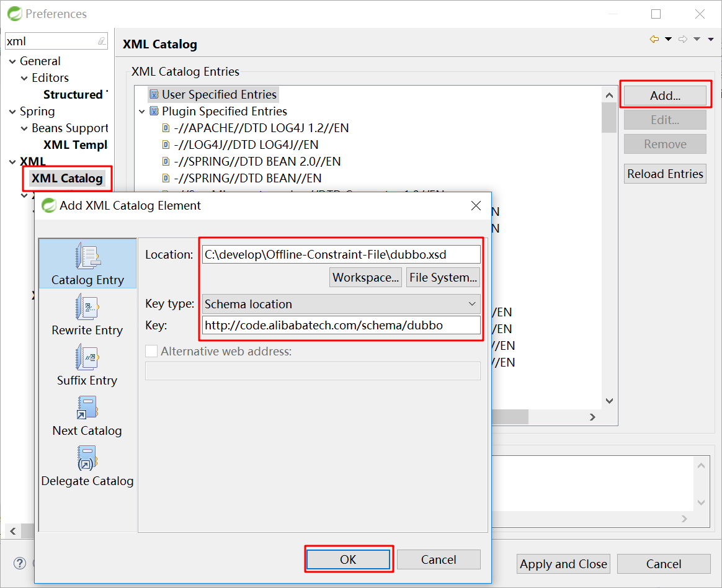This screenshot has height=588, width=722.
Task: Click Apply and Close
Action: (563, 564)
